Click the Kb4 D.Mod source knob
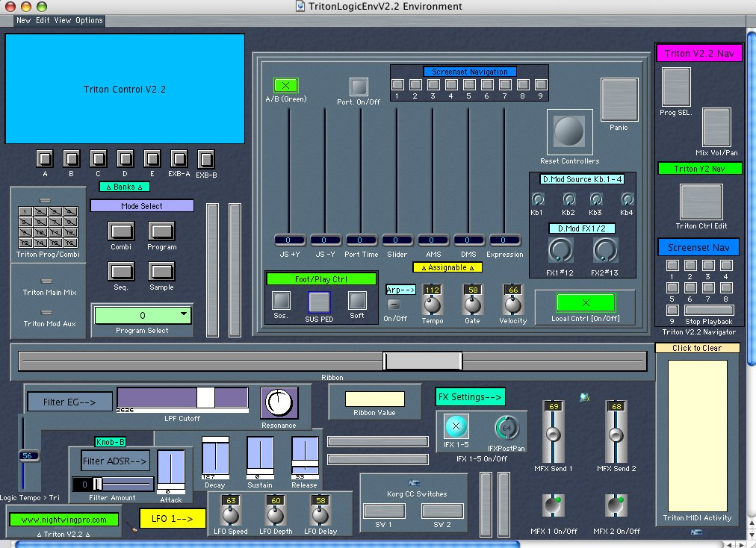This screenshot has height=548, width=756. (628, 199)
